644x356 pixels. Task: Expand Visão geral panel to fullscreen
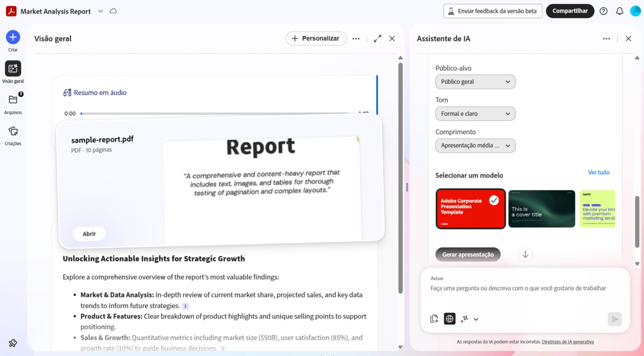click(x=377, y=39)
